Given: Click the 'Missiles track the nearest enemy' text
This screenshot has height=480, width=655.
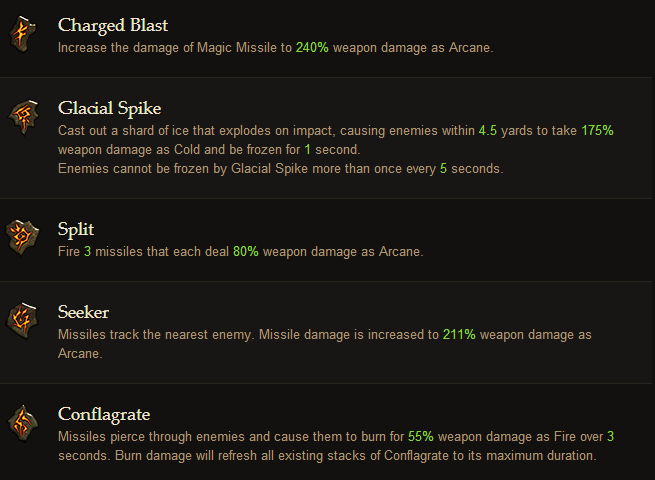Looking at the screenshot, I should 155,335.
